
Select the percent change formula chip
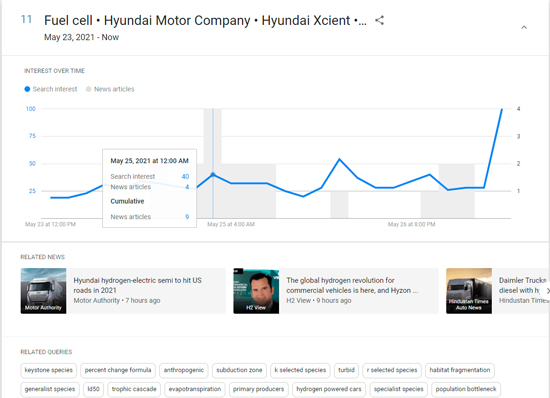118,370
